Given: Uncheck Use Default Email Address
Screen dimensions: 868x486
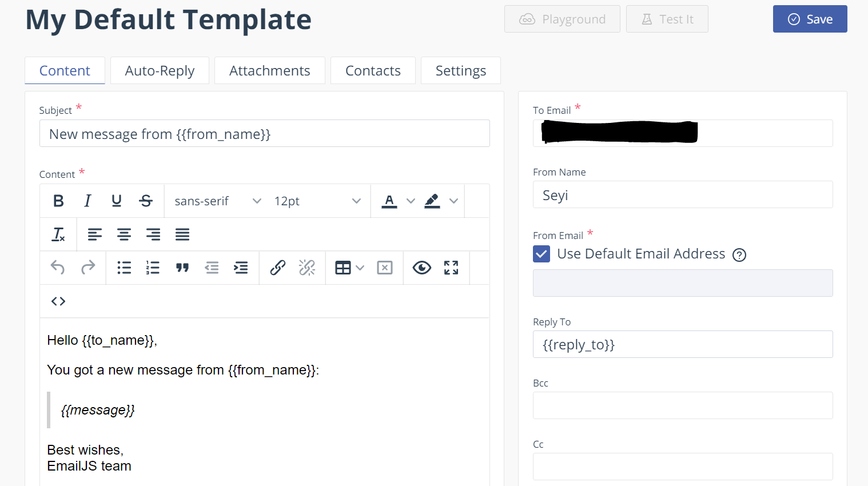Looking at the screenshot, I should pos(541,254).
